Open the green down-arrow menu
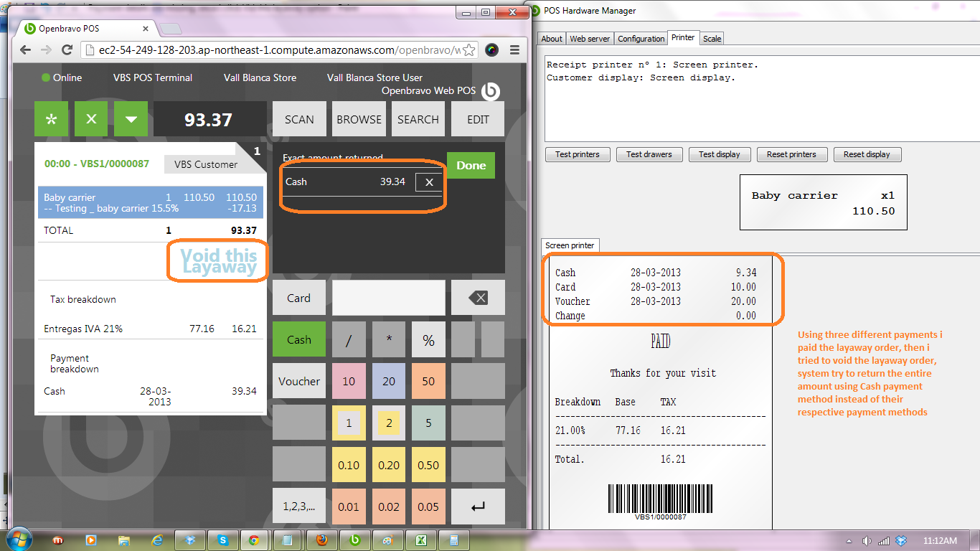 pos(131,119)
